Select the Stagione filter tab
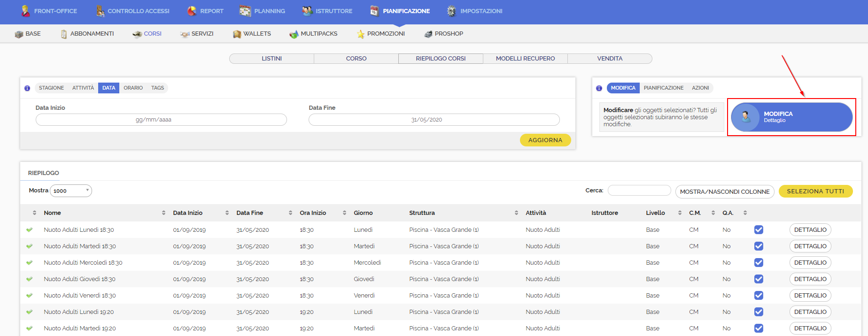868x336 pixels. pyautogui.click(x=51, y=88)
